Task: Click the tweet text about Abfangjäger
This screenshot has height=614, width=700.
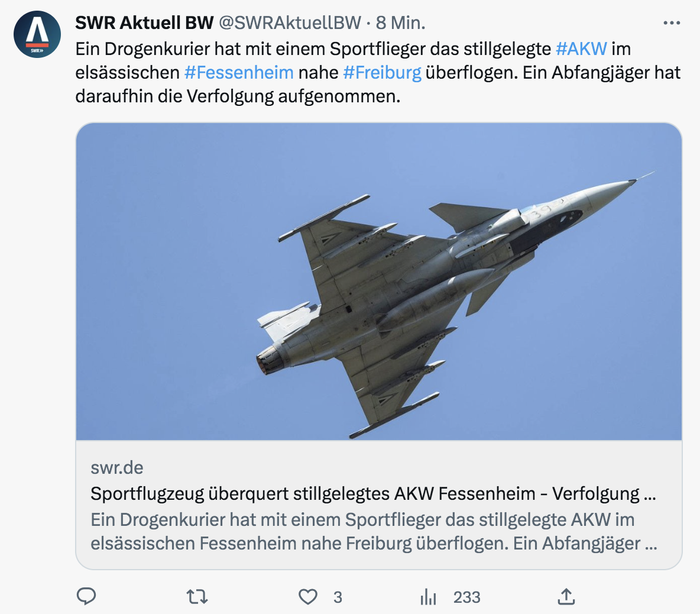Action: click(378, 72)
